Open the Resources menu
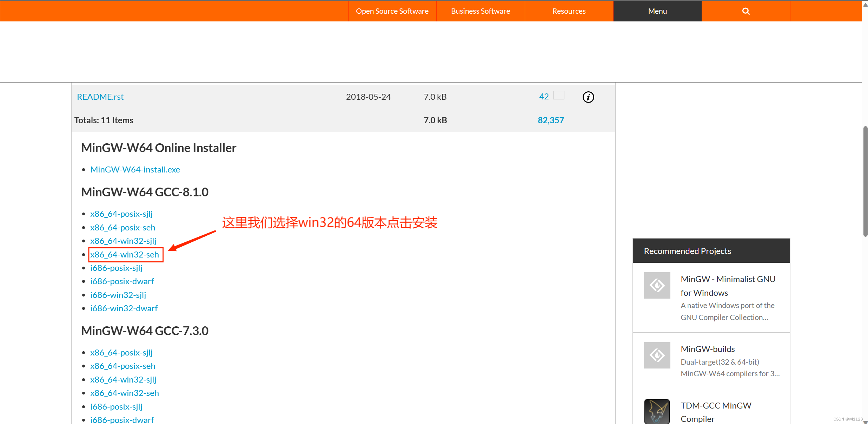 [569, 11]
